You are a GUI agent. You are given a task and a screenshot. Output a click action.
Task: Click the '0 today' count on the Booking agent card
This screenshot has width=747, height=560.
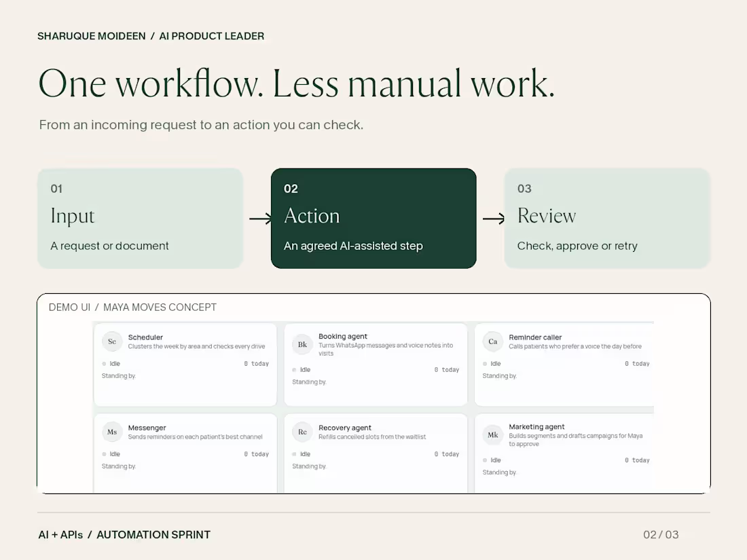tap(447, 370)
